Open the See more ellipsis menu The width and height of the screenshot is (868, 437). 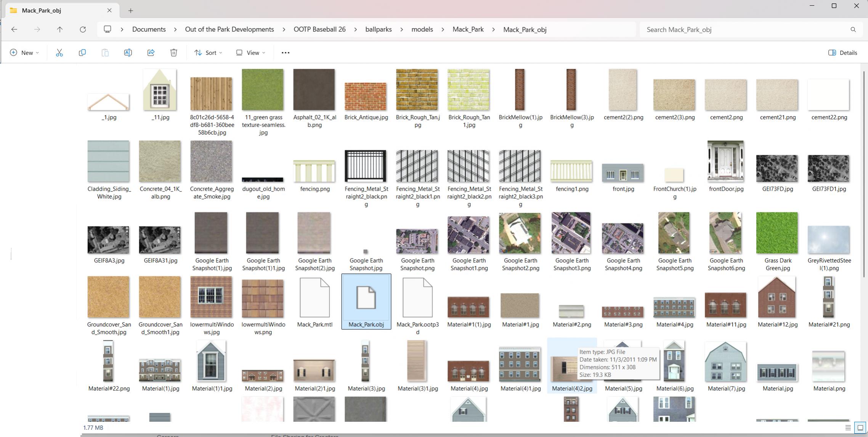(285, 53)
